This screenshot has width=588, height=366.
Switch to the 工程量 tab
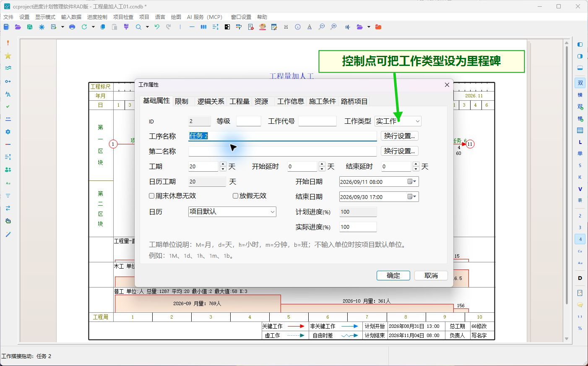click(239, 102)
